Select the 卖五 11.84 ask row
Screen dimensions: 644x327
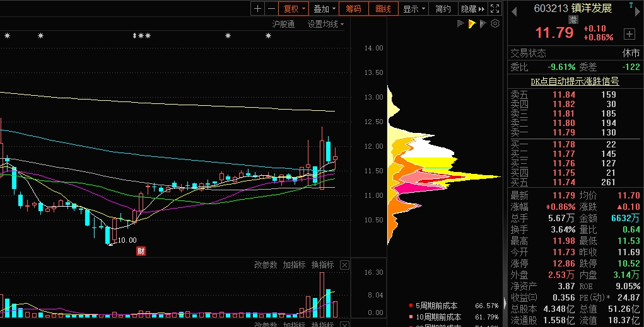575,95
